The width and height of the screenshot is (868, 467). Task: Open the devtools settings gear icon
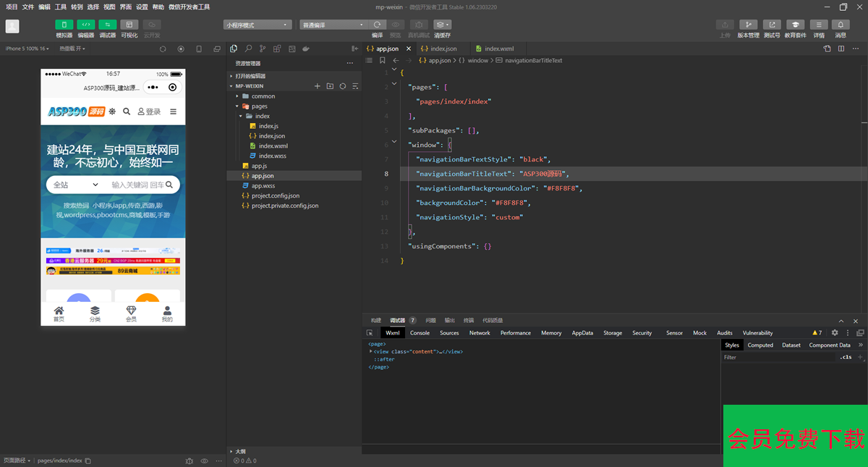point(835,333)
